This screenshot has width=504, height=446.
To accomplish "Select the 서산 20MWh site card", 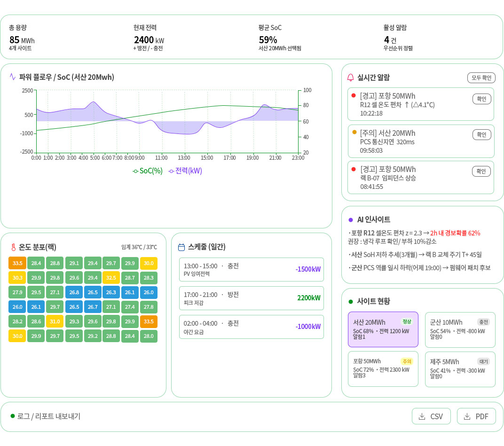I will pos(383,329).
